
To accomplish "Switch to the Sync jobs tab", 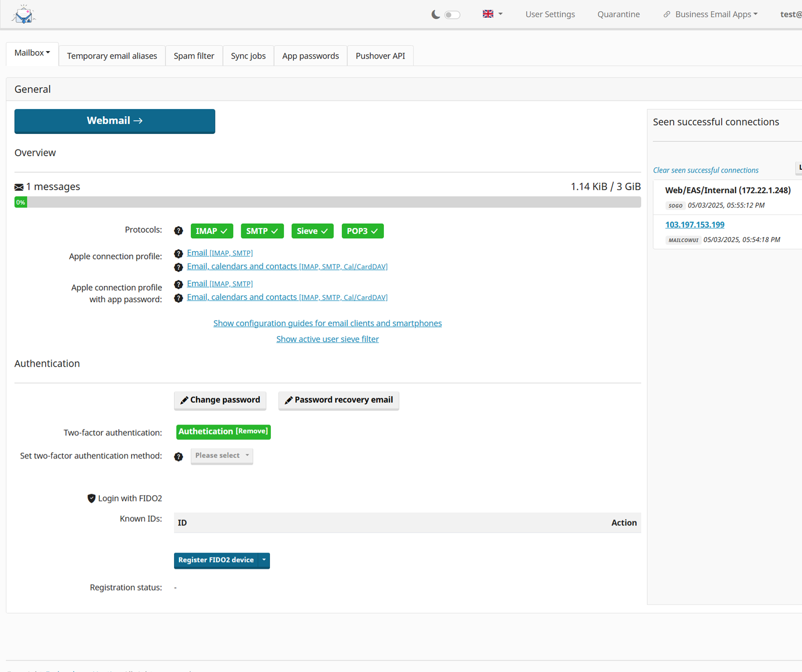I will click(248, 56).
